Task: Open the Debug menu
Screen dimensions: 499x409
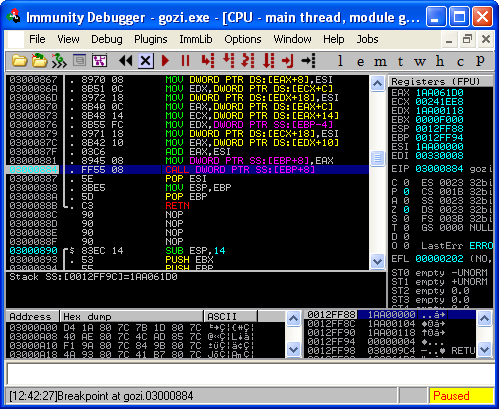Action: [x=107, y=39]
